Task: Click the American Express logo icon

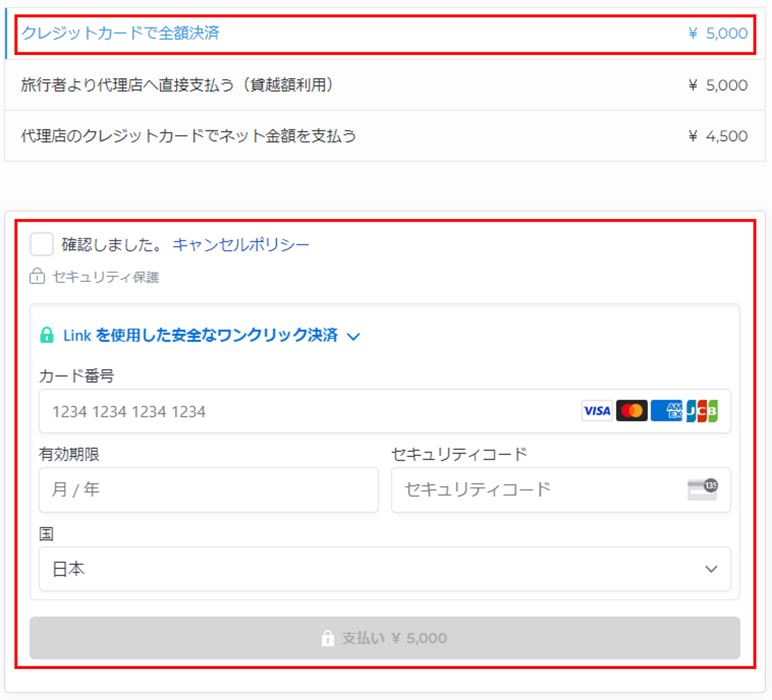Action: tap(666, 411)
